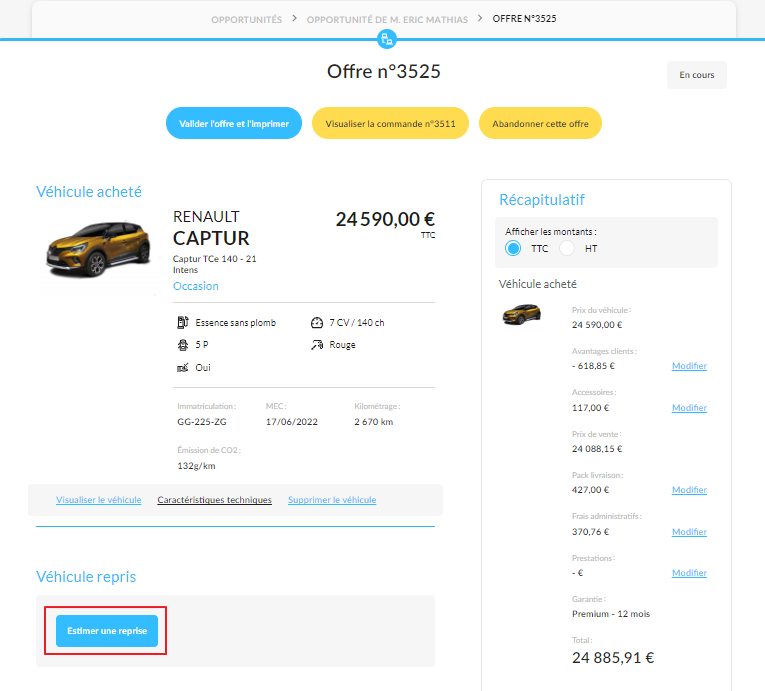Viewport: 765px width, 691px height.
Task: Click the circular offer icon under breadcrumb
Action: [x=387, y=39]
